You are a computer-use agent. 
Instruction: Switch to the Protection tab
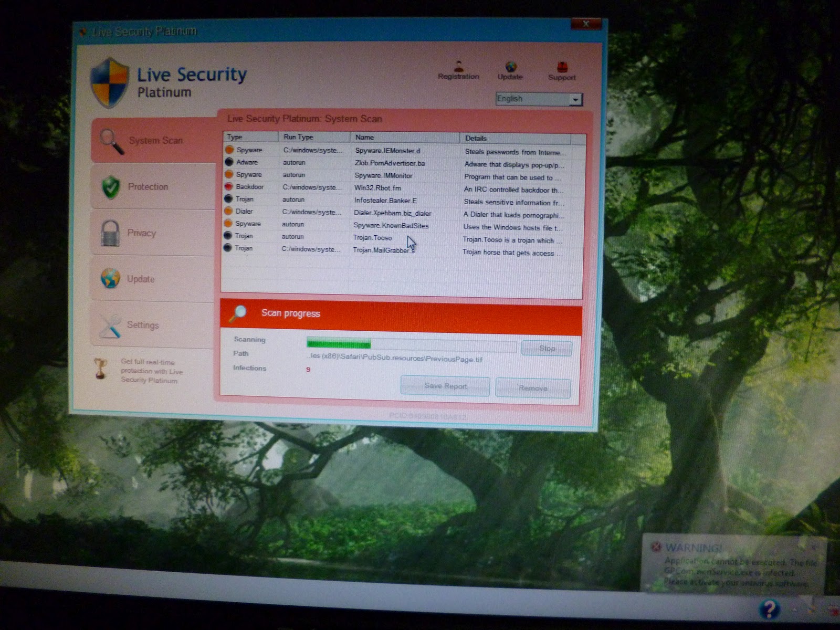tap(153, 187)
